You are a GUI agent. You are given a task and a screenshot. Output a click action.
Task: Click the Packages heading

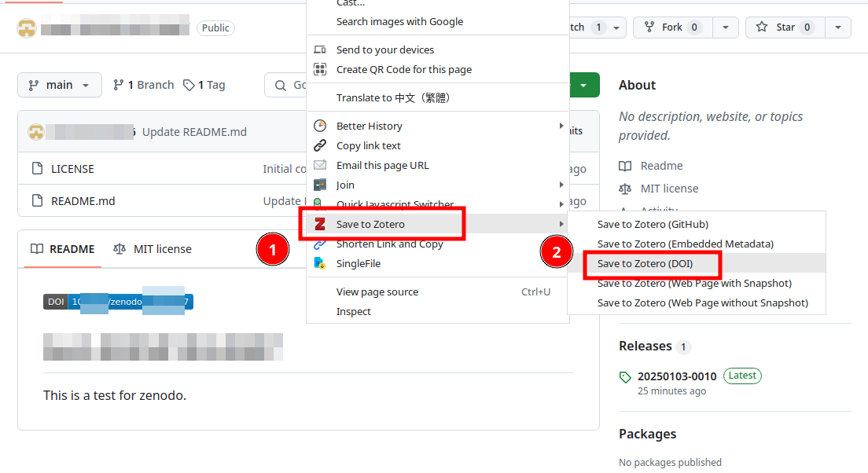pyautogui.click(x=648, y=434)
